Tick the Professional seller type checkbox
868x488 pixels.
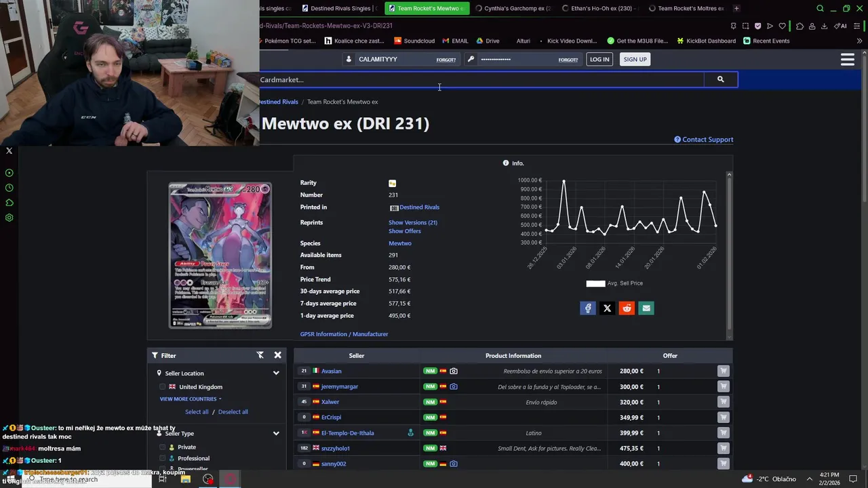pyautogui.click(x=162, y=458)
